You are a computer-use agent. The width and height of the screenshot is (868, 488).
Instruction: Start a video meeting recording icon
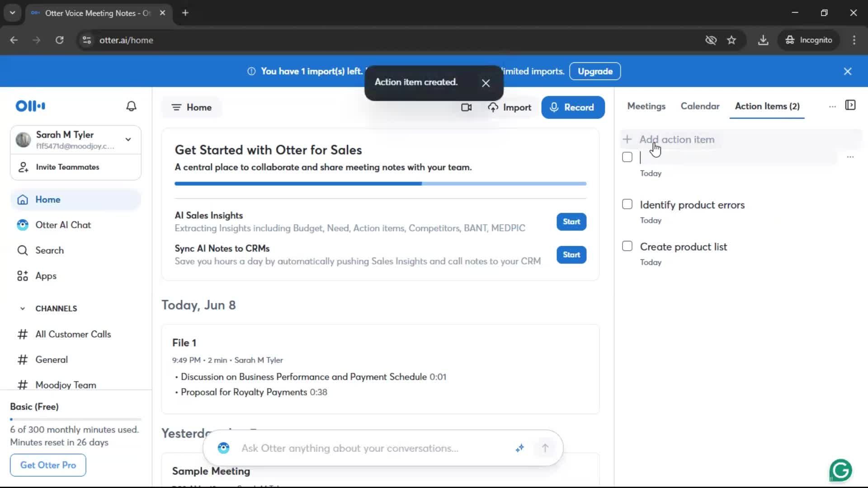point(466,108)
